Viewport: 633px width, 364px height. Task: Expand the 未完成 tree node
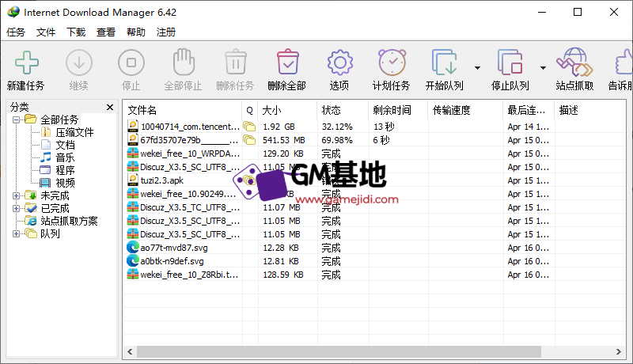click(x=16, y=195)
